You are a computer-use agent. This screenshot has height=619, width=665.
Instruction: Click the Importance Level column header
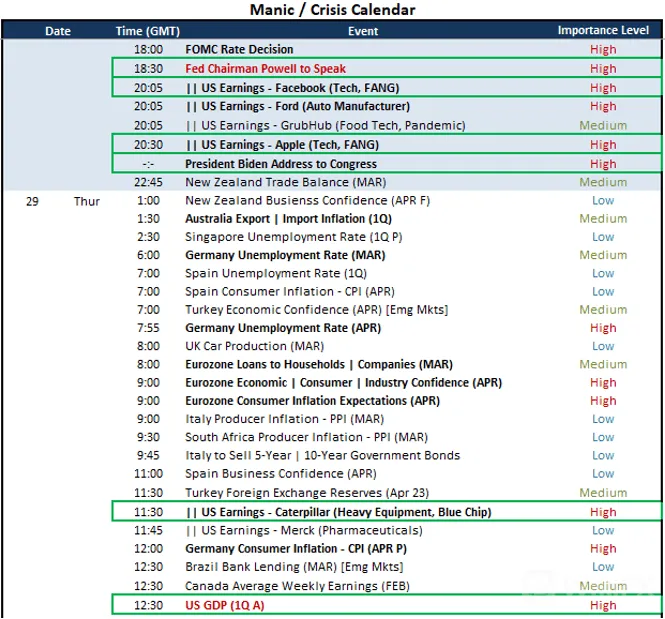(x=603, y=31)
